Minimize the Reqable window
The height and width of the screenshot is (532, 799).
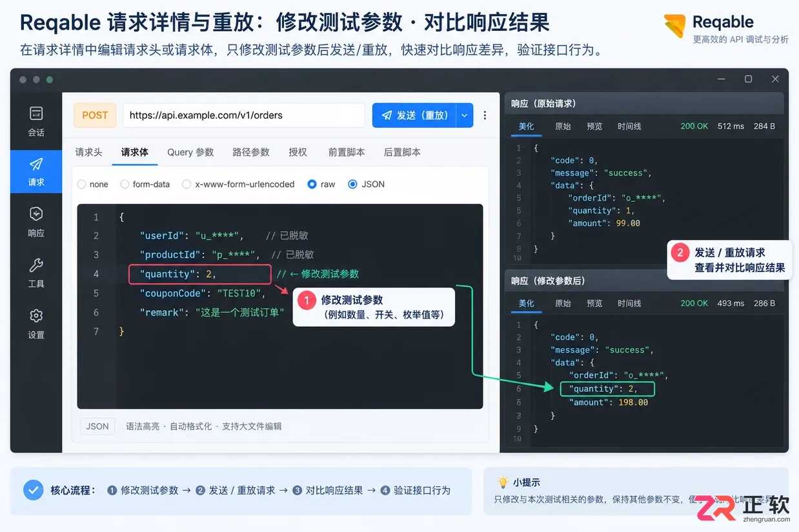click(721, 79)
